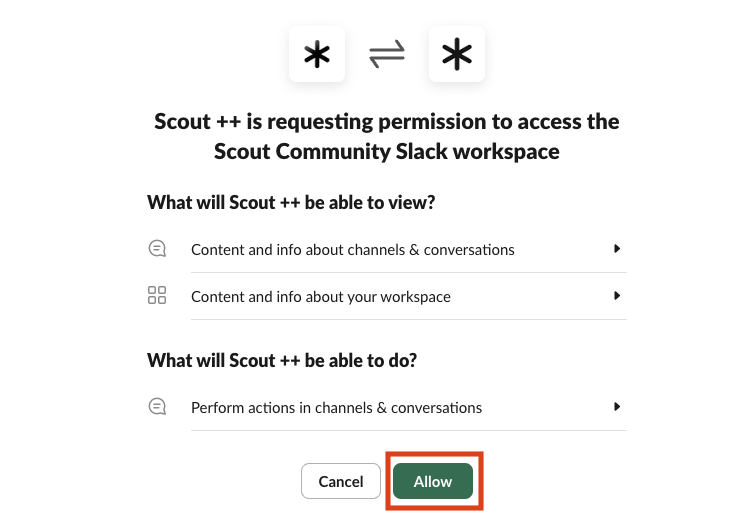Select 'Content and info about your workspace' row

[x=321, y=297]
